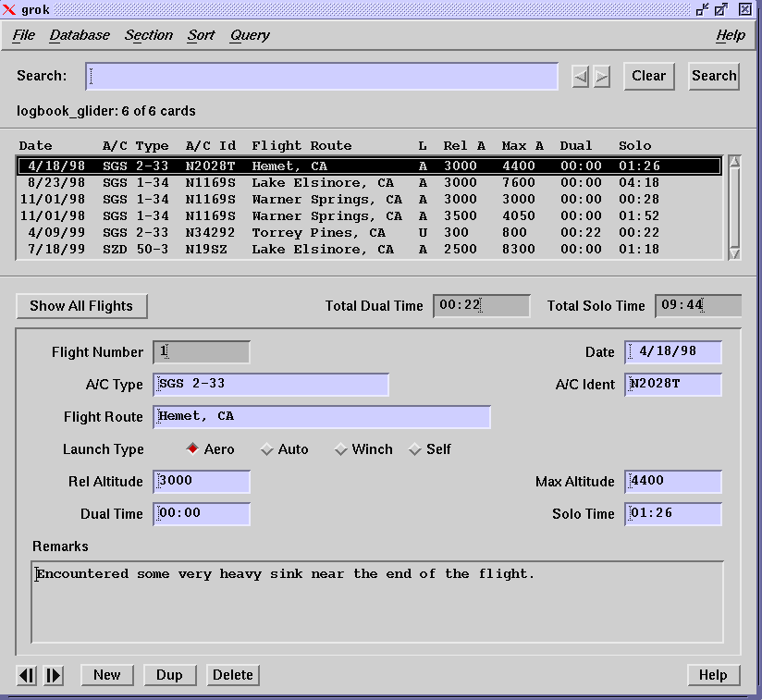Minimize the grok window
The width and height of the screenshot is (762, 700).
(702, 9)
